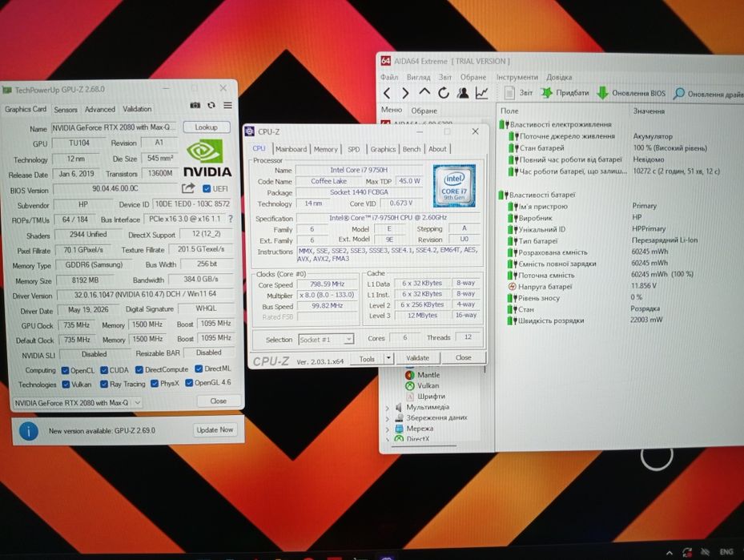Click Update Now button
Screen dimensions: 744x560
(215, 429)
